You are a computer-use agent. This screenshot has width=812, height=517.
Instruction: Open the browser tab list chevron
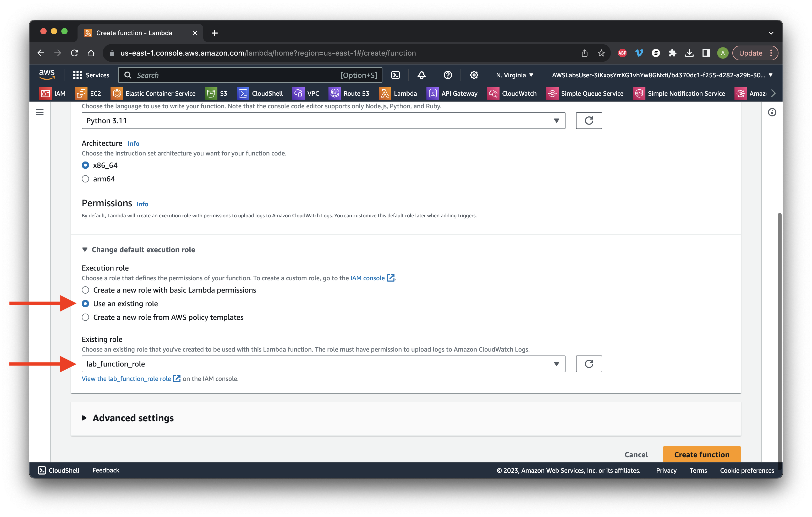(x=771, y=33)
